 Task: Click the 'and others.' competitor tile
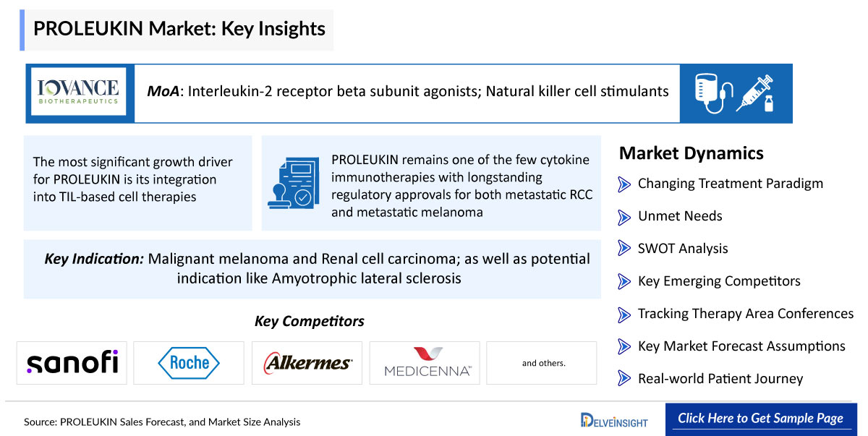point(542,362)
